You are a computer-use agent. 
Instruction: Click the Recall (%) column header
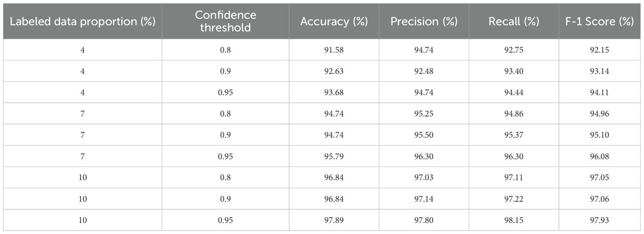pyautogui.click(x=513, y=22)
